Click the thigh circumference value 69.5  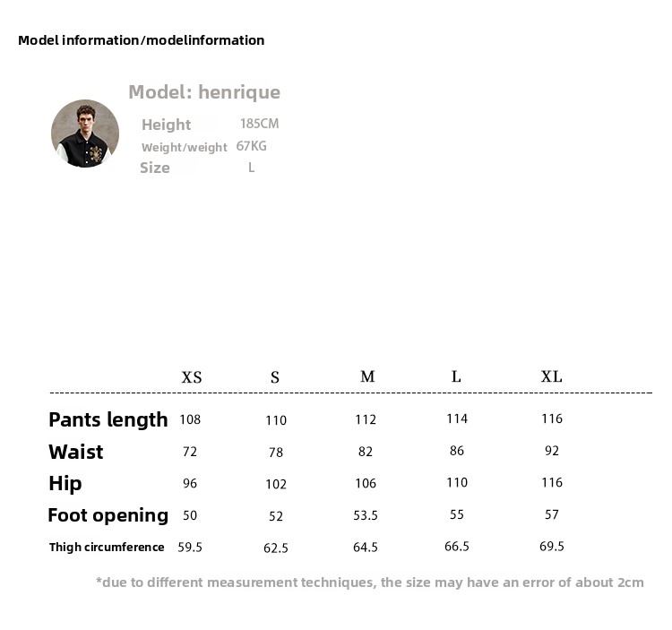[x=552, y=547]
